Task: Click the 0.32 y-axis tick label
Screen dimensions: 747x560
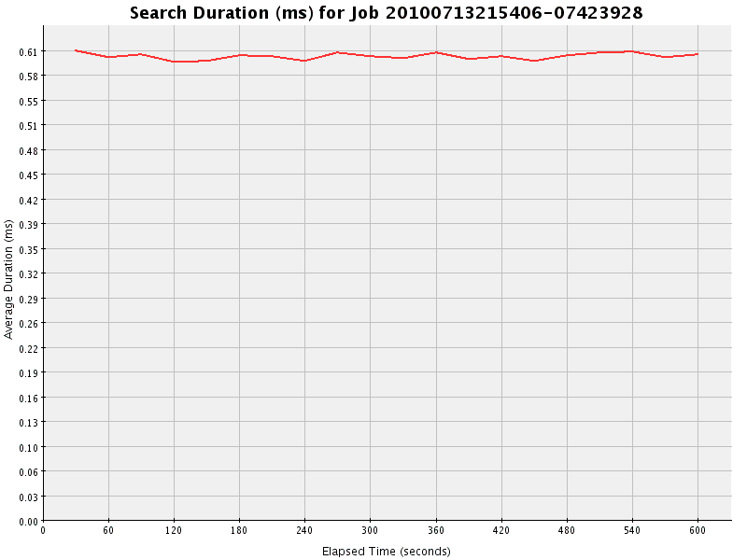Action: tap(28, 274)
